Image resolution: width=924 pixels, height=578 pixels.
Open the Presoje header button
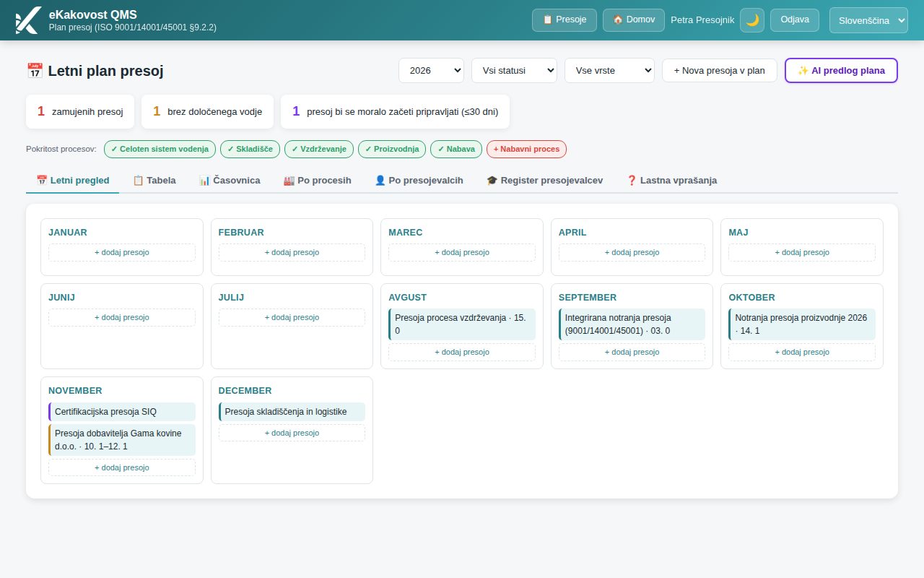pyautogui.click(x=565, y=20)
